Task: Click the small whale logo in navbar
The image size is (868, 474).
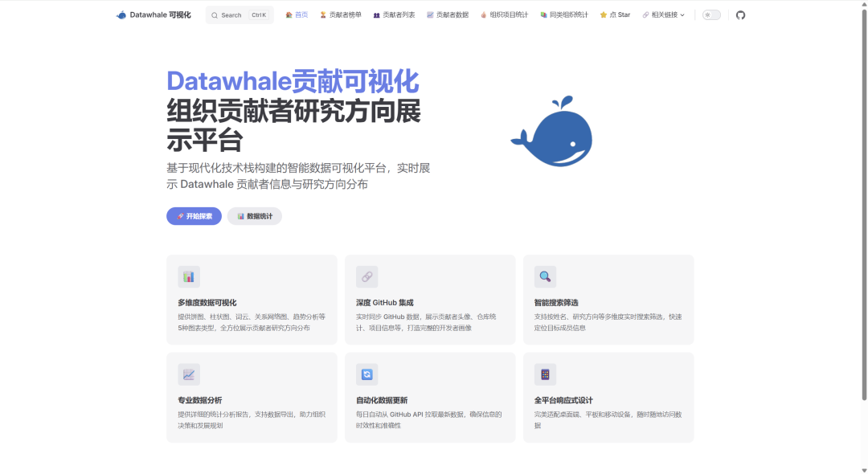Action: [x=121, y=15]
